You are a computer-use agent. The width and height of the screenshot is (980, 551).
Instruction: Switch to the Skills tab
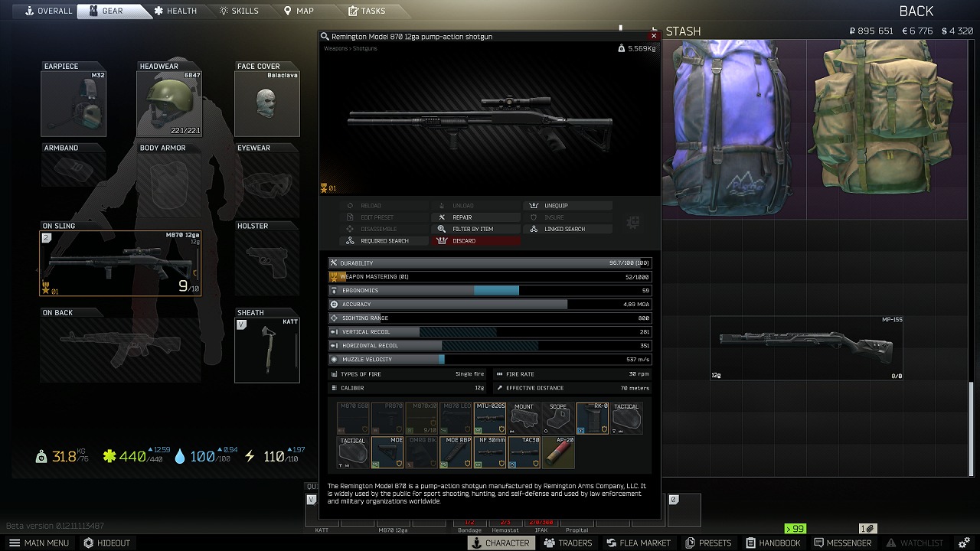(239, 11)
